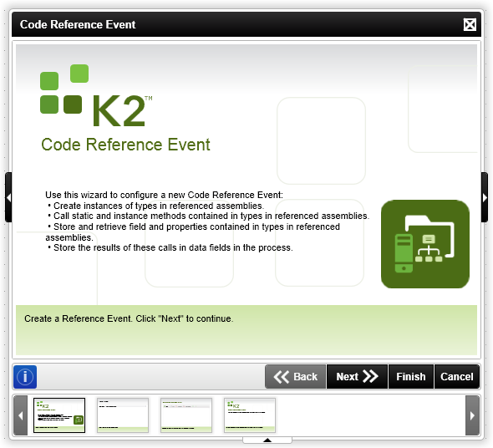
Task: Click 'Use this wizard to configure' text
Action: (x=164, y=195)
